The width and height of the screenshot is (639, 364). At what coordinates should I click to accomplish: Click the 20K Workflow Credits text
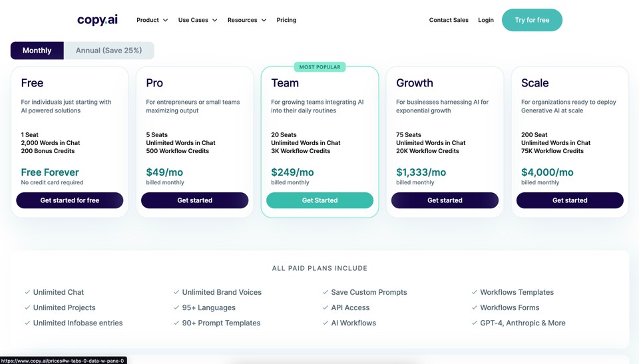pos(427,151)
